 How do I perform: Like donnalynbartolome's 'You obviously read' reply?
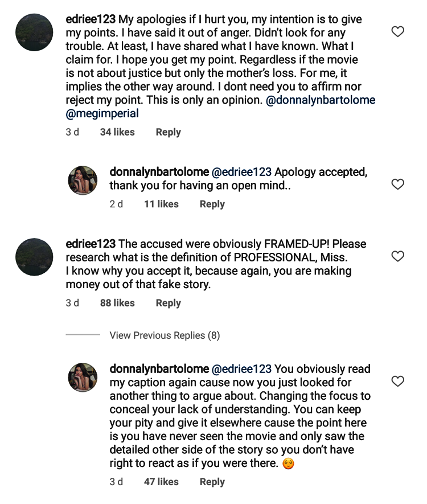(x=397, y=381)
